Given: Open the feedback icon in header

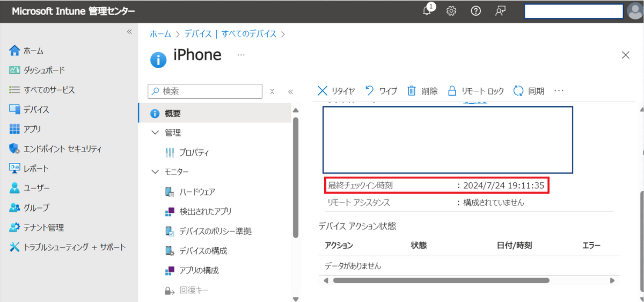Looking at the screenshot, I should [x=500, y=11].
